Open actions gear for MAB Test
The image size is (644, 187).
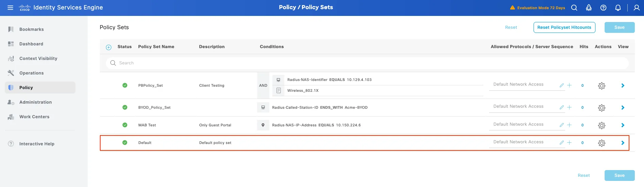pos(602,125)
